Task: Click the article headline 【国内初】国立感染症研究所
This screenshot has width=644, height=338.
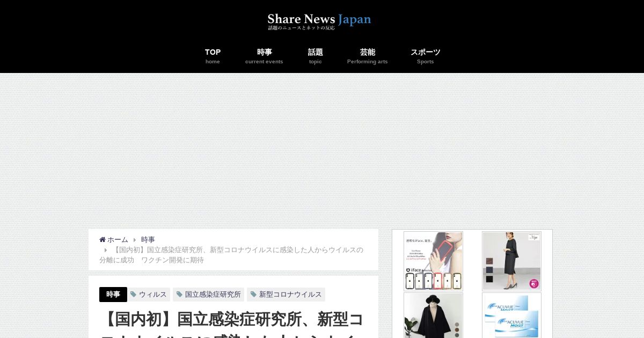Action: (232, 324)
